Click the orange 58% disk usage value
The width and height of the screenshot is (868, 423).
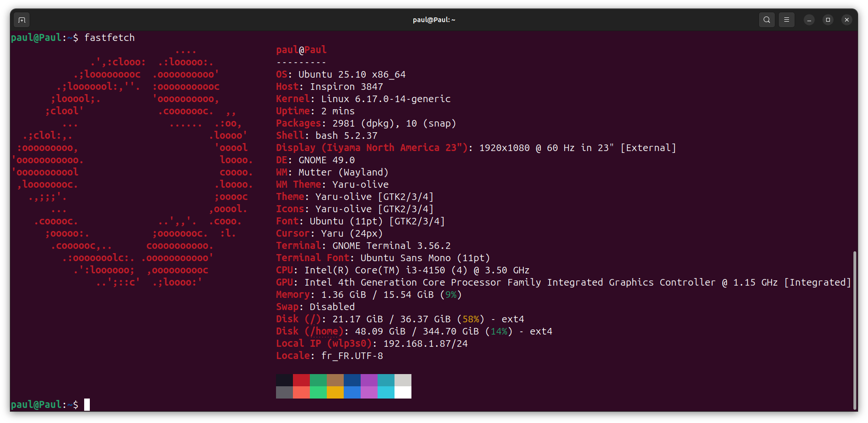471,319
